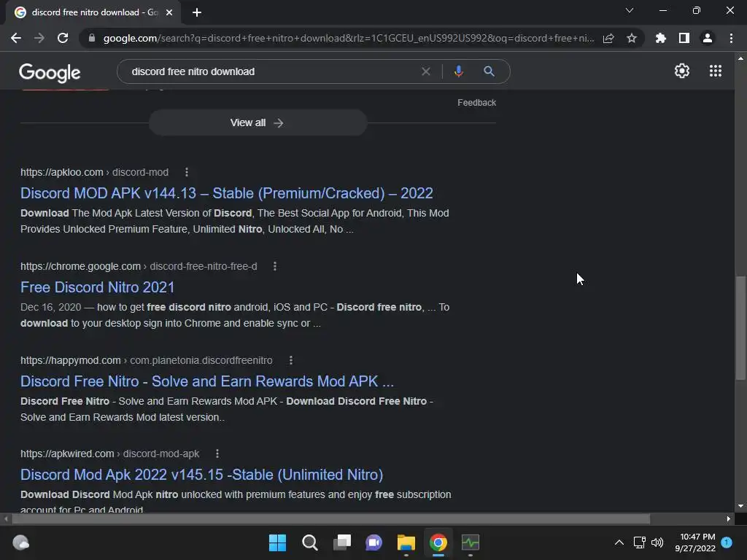Click the apkwired.com URL breadcrumb
Screen dimensions: 747x560
click(109, 454)
